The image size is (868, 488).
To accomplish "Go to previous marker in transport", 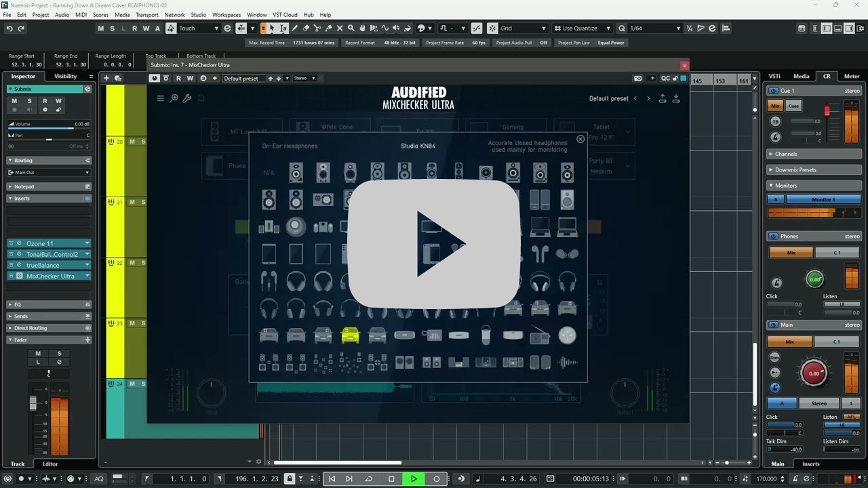I will (x=332, y=479).
